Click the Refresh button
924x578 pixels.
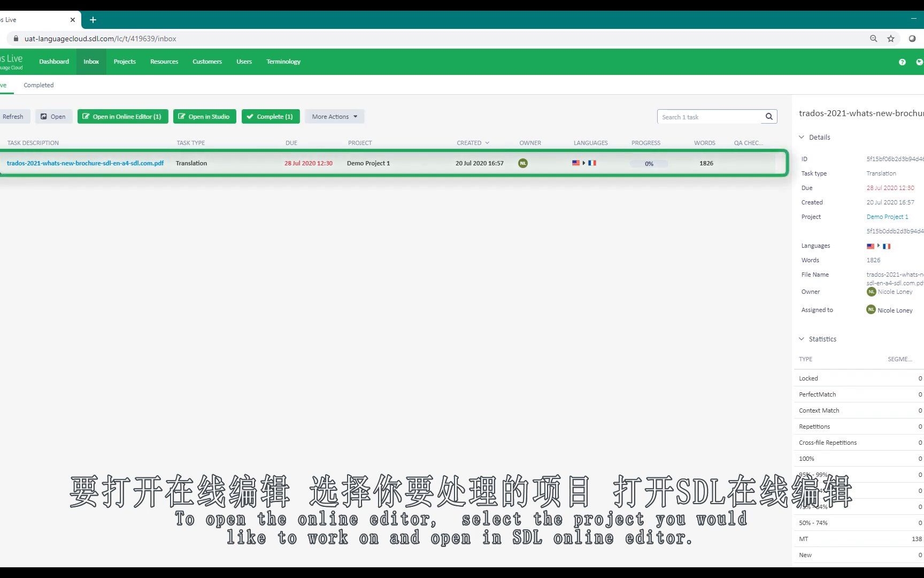pos(13,116)
